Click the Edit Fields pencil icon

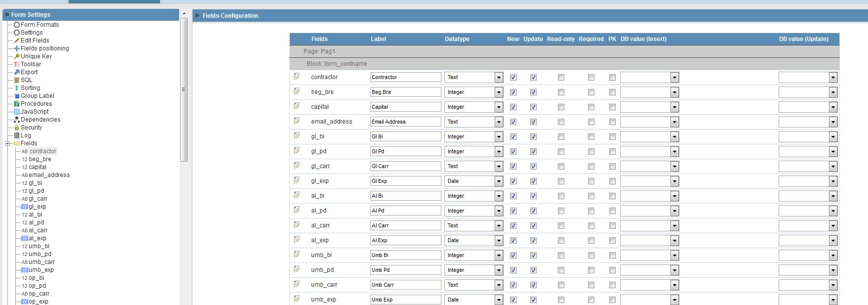(17, 41)
